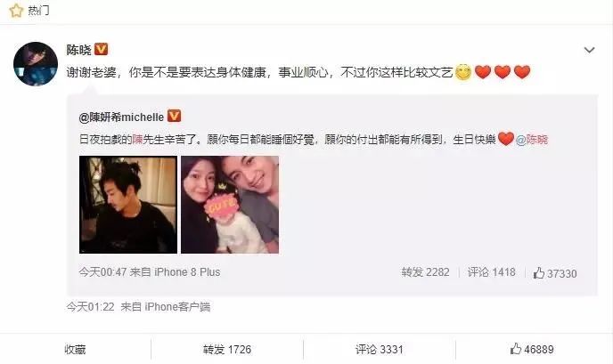
Task: Like the quoted post with 37330 thumbs-up
Action: point(555,273)
